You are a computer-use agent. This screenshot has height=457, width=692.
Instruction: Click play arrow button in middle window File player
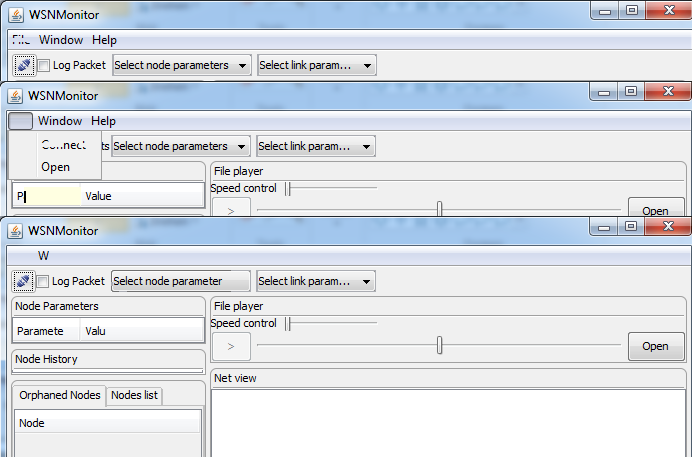coord(232,208)
